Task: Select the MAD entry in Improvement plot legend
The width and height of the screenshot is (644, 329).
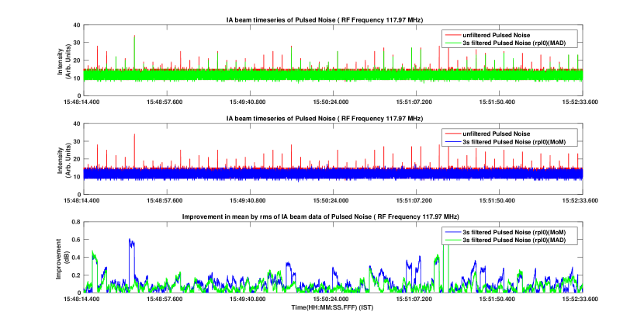Action: pyautogui.click(x=514, y=240)
